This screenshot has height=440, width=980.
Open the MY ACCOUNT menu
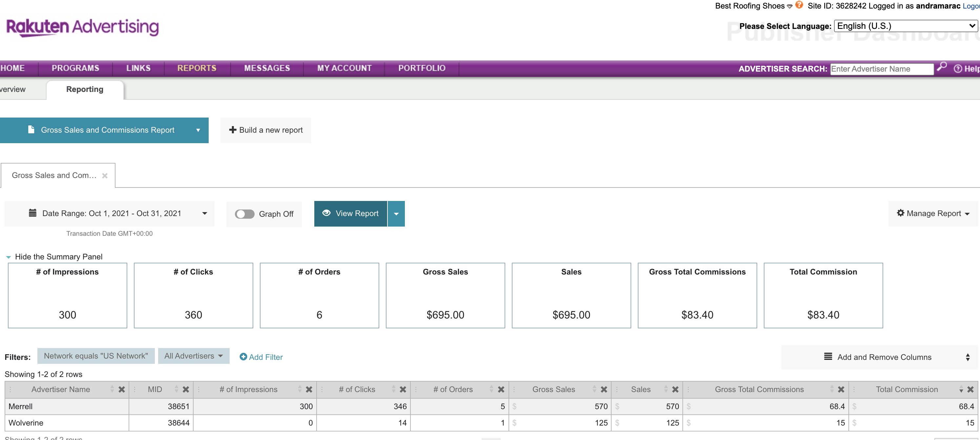click(344, 68)
